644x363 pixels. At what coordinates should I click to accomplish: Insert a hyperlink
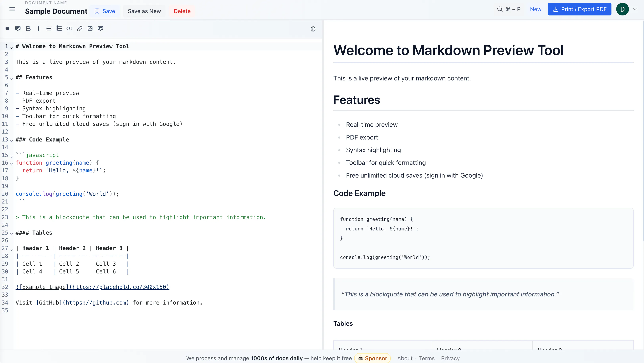click(80, 29)
